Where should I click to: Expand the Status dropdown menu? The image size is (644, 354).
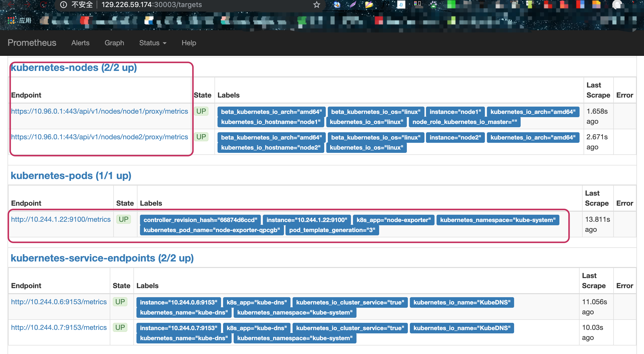[153, 43]
